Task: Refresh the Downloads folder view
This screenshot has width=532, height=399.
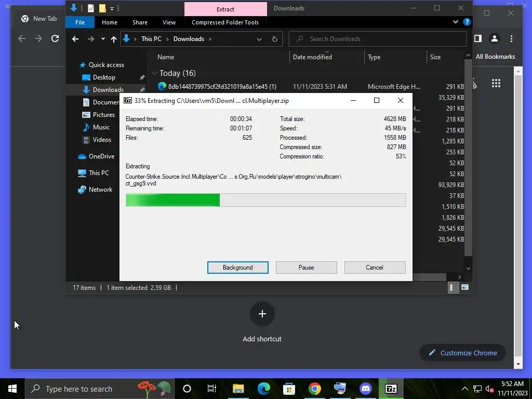Action: (x=274, y=39)
